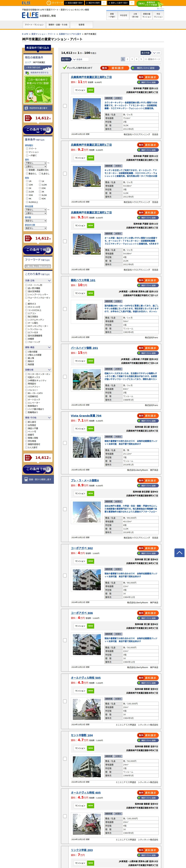
Task: Open the 築年数 指定なし dropdown
Action: pyautogui.click(x=36, y=221)
